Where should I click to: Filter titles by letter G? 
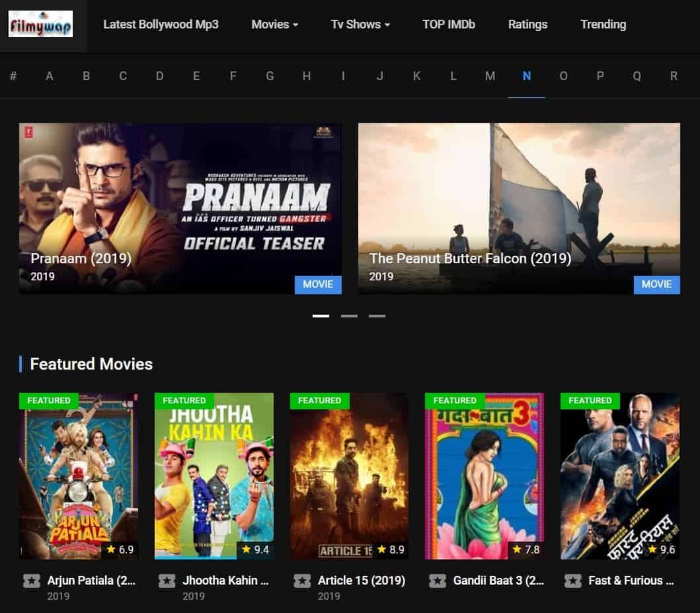point(270,76)
